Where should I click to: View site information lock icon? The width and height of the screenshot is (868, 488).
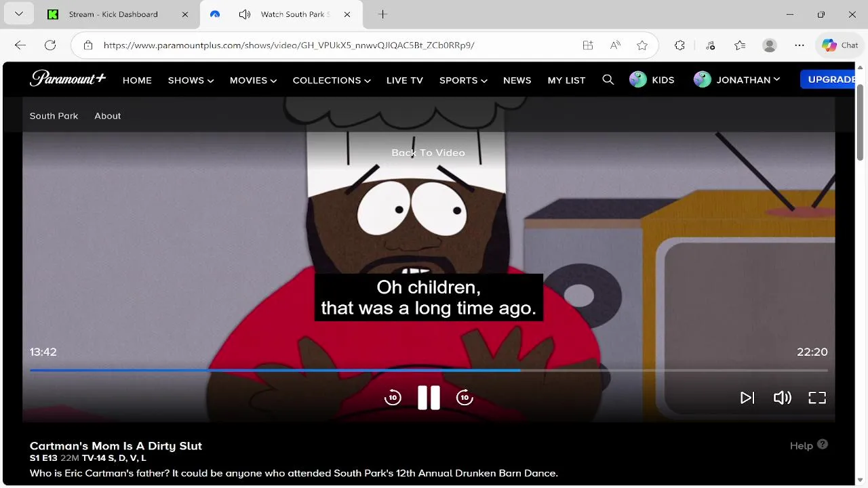tap(88, 45)
